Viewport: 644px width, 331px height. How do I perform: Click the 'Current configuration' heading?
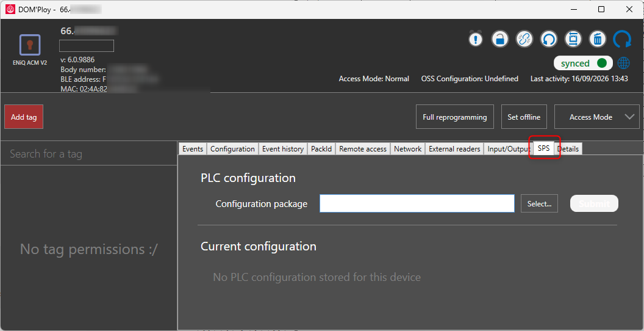259,246
